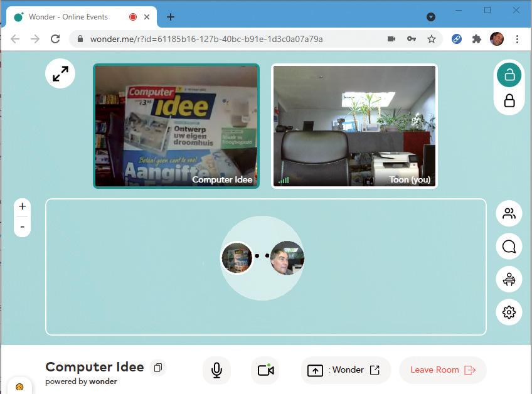
Task: Select the Toon (you) video tile
Action: [x=354, y=126]
